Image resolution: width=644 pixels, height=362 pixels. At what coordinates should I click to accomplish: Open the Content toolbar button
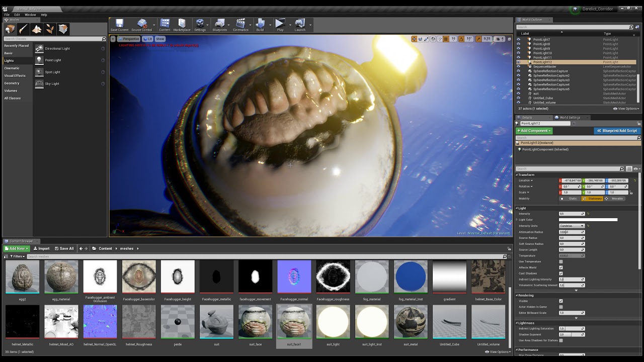[x=165, y=25]
